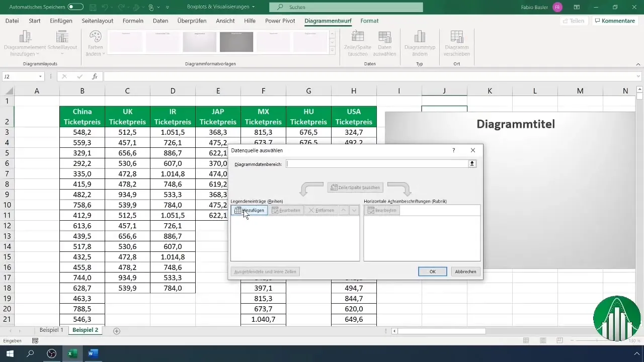This screenshot has height=362, width=644.
Task: Click move series up arrow
Action: (x=343, y=210)
